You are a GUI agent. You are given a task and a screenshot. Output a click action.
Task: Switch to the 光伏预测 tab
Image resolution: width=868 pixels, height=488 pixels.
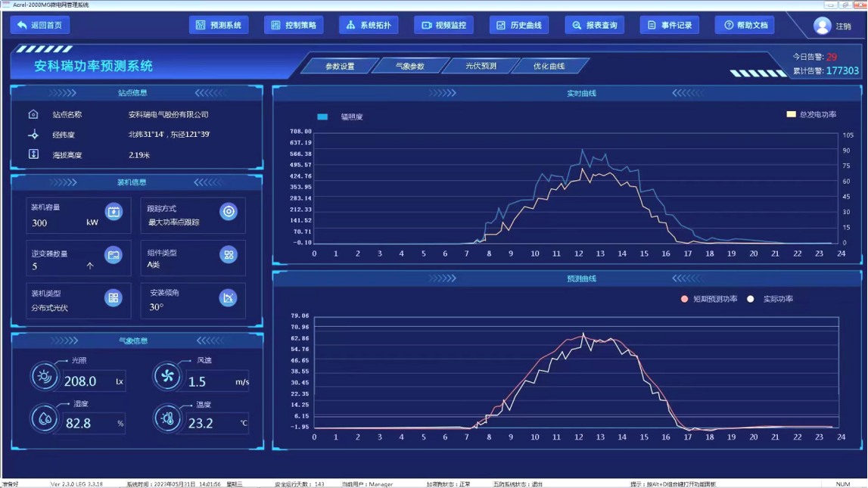coord(481,66)
